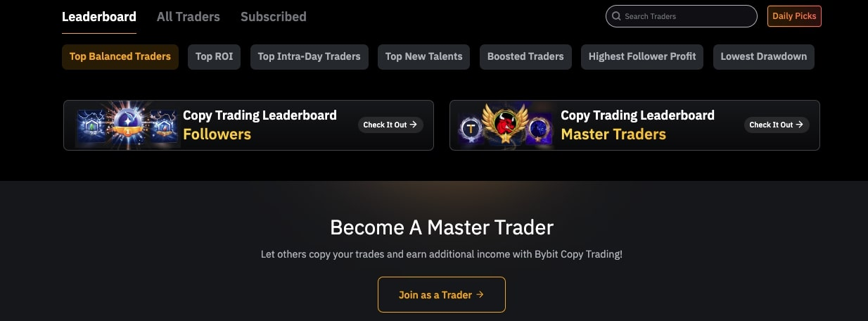Select Highest Follower Profit filter
868x321 pixels.
point(642,56)
